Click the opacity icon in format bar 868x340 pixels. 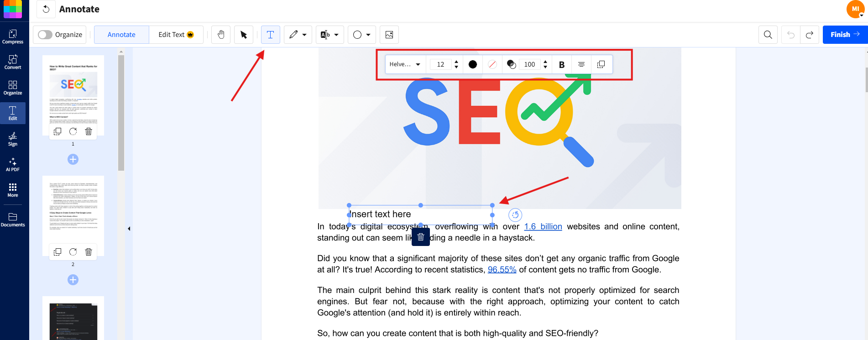512,64
